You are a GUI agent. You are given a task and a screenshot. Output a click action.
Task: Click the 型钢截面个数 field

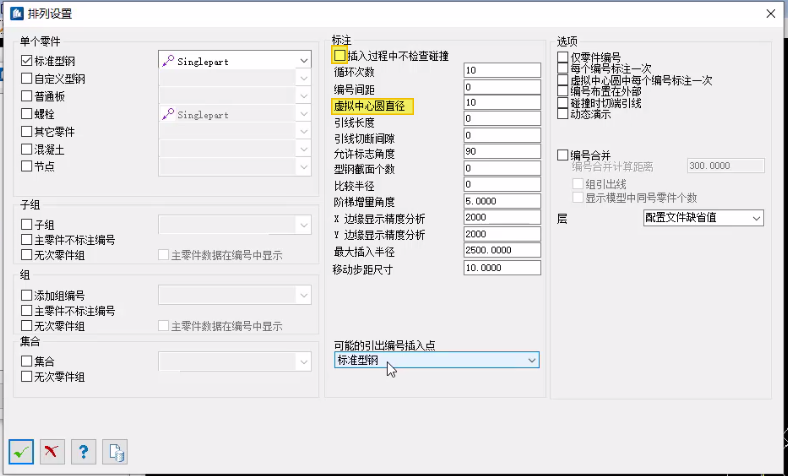(502, 168)
